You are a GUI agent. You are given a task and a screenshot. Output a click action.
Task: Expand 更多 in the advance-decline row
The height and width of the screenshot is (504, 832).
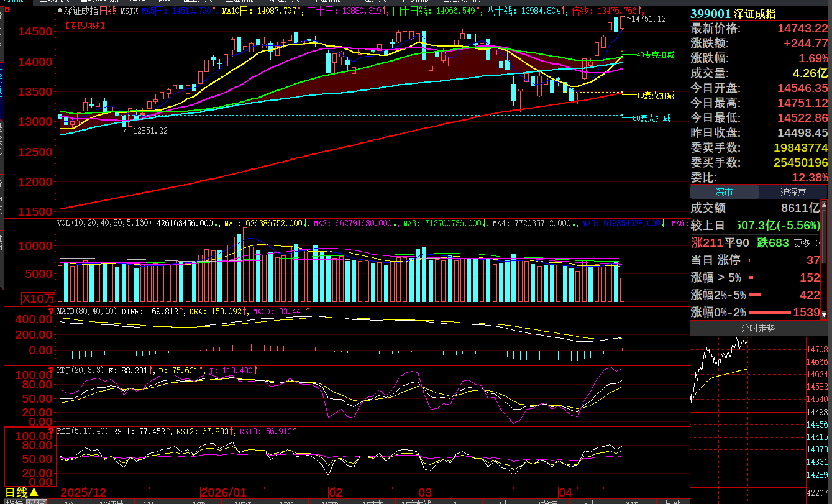[x=806, y=243]
